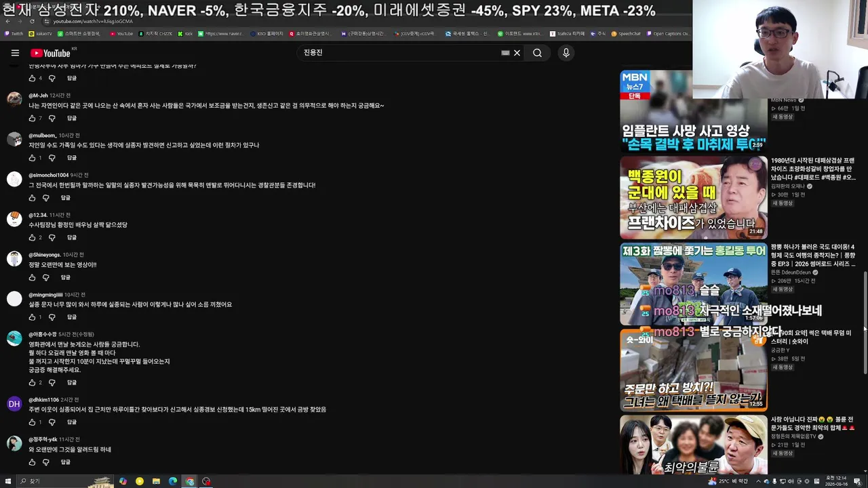This screenshot has width=868, height=488.
Task: Like the comment by @mingmingiiiii
Action: (x=32, y=317)
